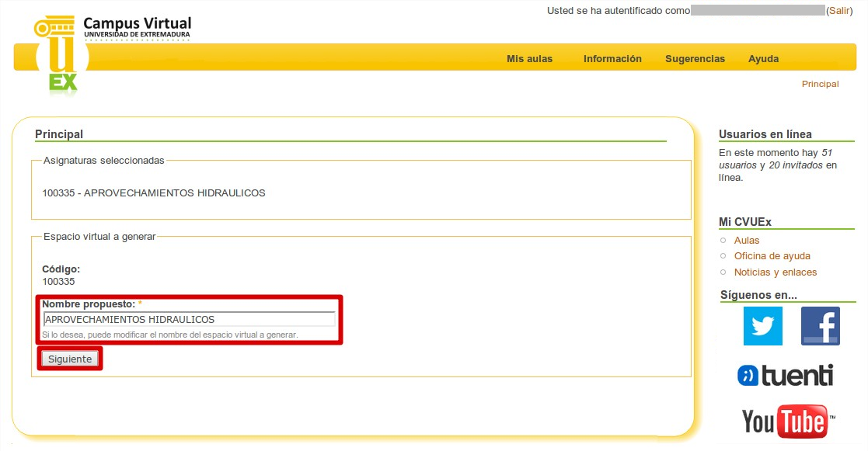Click the Tuenti logo
This screenshot has width=868, height=451.
click(x=785, y=376)
